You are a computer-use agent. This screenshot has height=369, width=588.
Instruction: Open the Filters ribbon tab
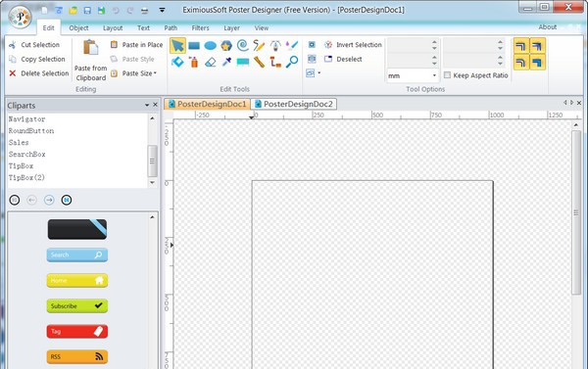pyautogui.click(x=200, y=28)
